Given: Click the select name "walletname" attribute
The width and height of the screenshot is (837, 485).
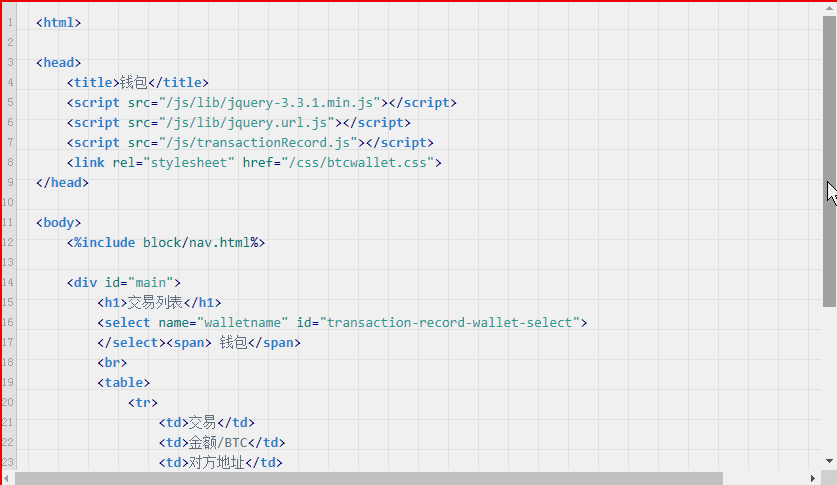Looking at the screenshot, I should point(223,323).
